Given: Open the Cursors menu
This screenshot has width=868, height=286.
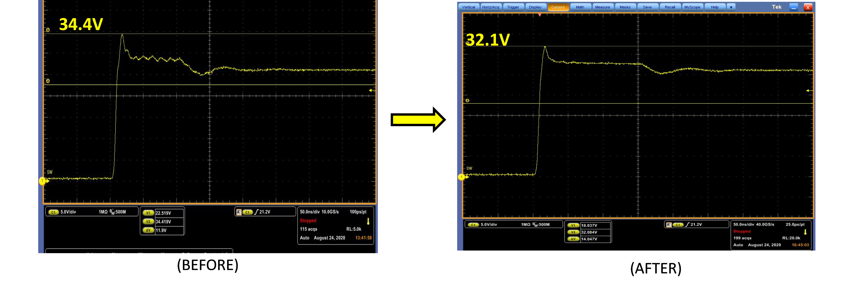Looking at the screenshot, I should [x=558, y=7].
